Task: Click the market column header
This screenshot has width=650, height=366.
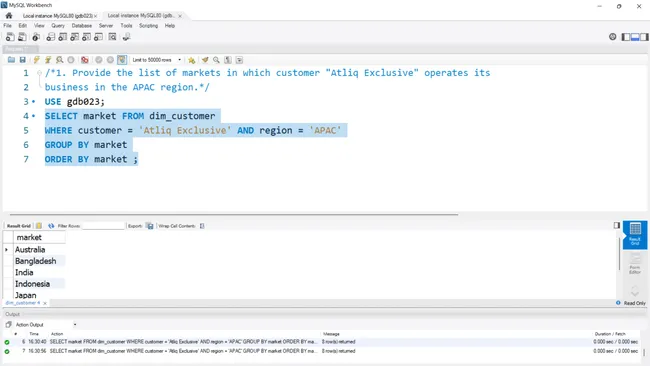Action: 39,238
